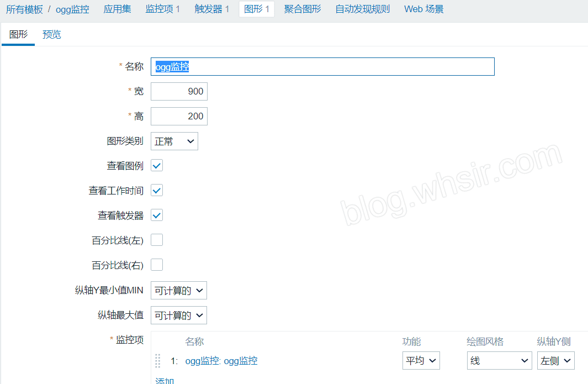Switch to the 应用集 section
Screen dimensions: 588x384
click(x=117, y=9)
